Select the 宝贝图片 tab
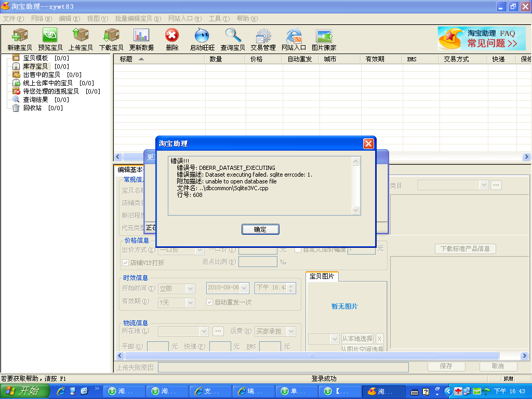This screenshot has height=399, width=532. pos(322,276)
